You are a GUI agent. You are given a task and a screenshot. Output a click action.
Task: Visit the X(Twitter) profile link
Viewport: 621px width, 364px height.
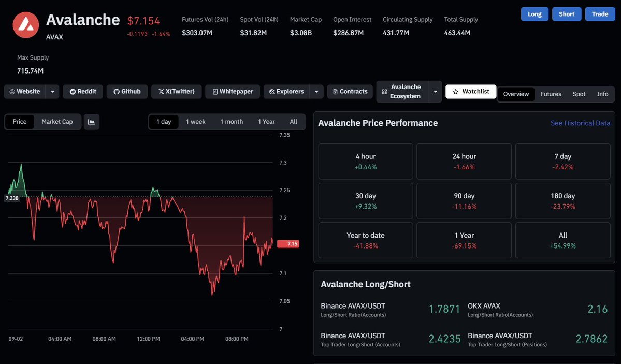click(x=176, y=92)
